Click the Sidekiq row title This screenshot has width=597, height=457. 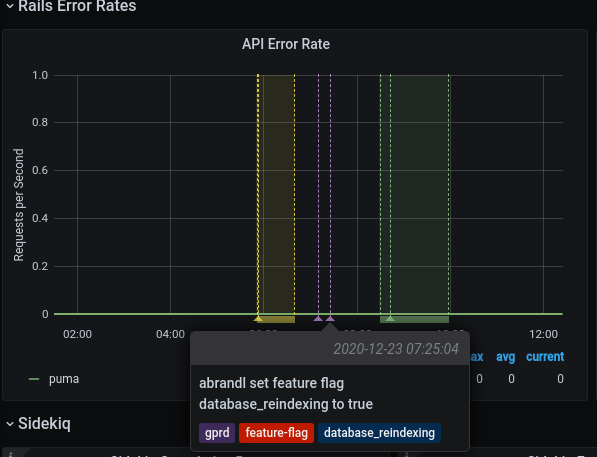(x=44, y=423)
